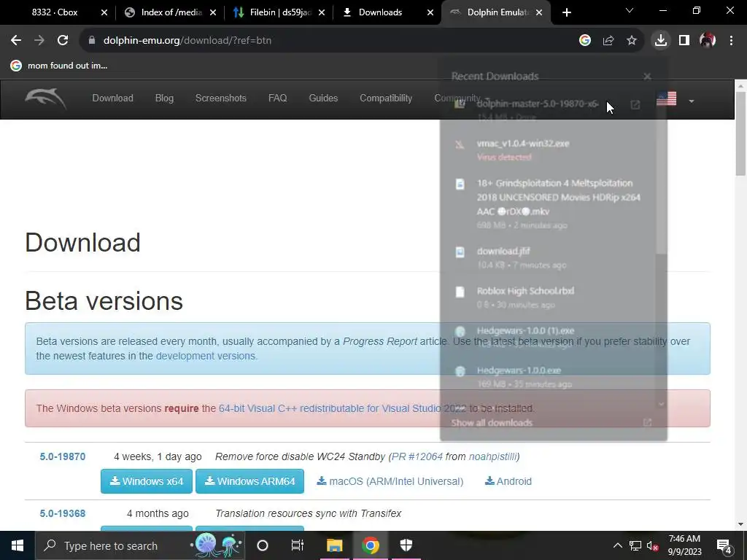Click the page vertical scrollbar thumb
Viewport: 747px width, 560px height.
(x=741, y=133)
